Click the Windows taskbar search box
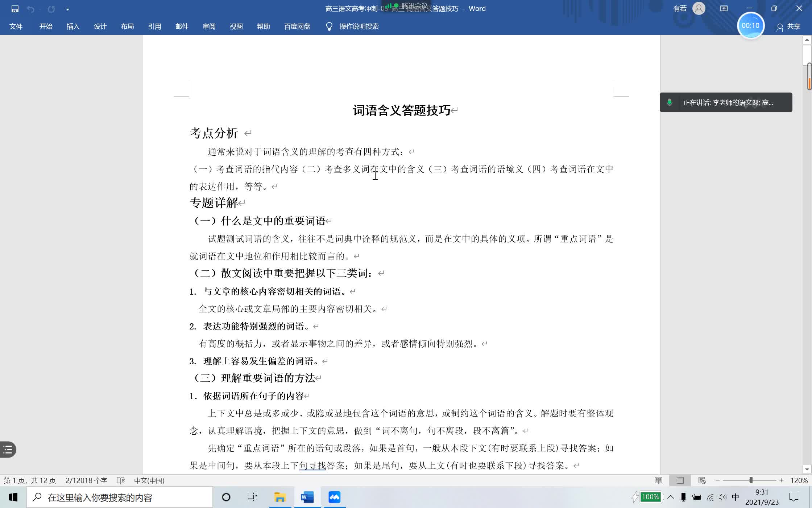Image resolution: width=812 pixels, height=508 pixels. point(120,497)
